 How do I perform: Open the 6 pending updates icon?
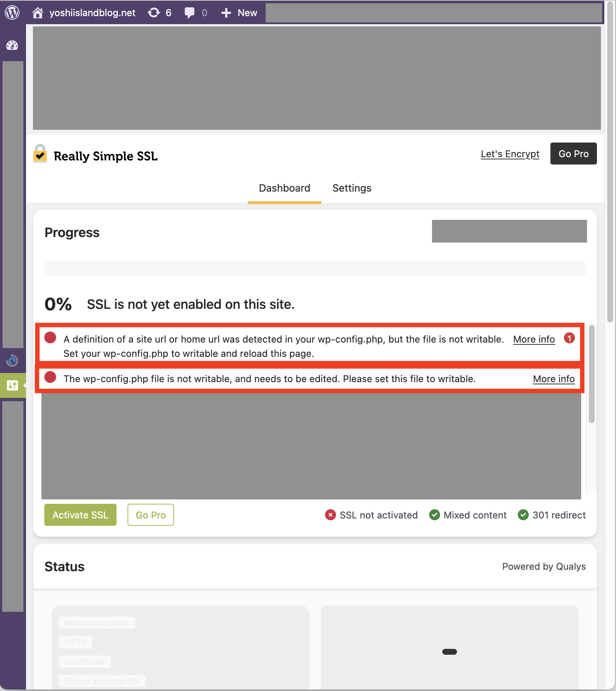(x=154, y=13)
